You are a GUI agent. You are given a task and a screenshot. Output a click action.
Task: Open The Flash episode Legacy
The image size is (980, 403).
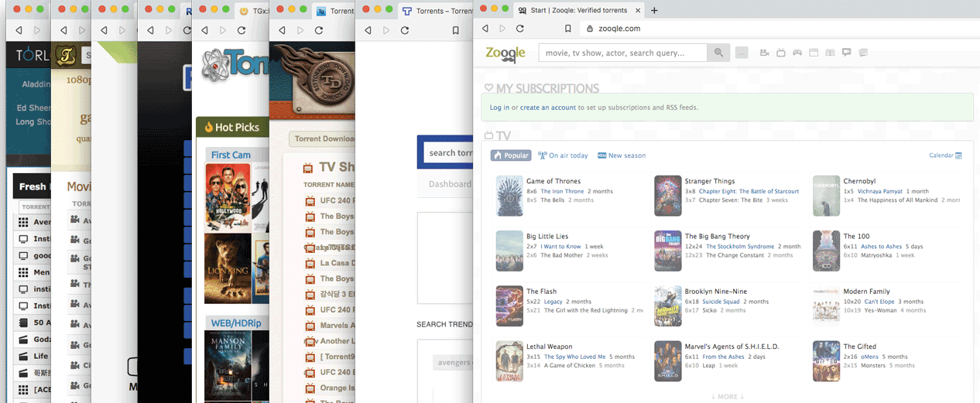[553, 301]
